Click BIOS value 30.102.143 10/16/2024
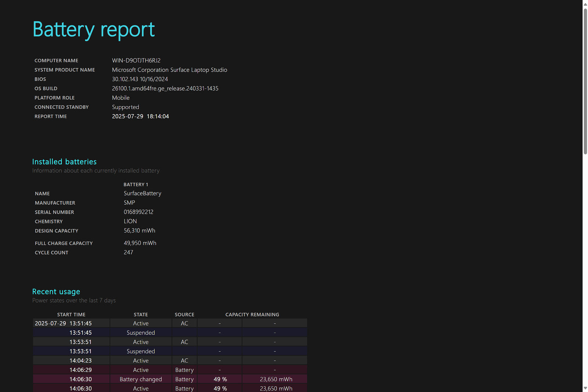This screenshot has width=588, height=392. click(x=140, y=79)
